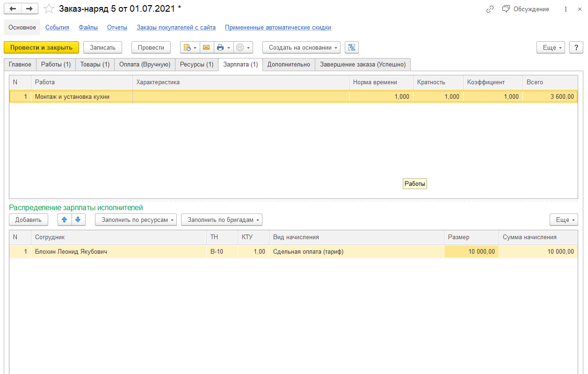Open the Обсуждение discussion panel
Image resolution: width=588 pixels, height=374 pixels.
pyautogui.click(x=525, y=9)
